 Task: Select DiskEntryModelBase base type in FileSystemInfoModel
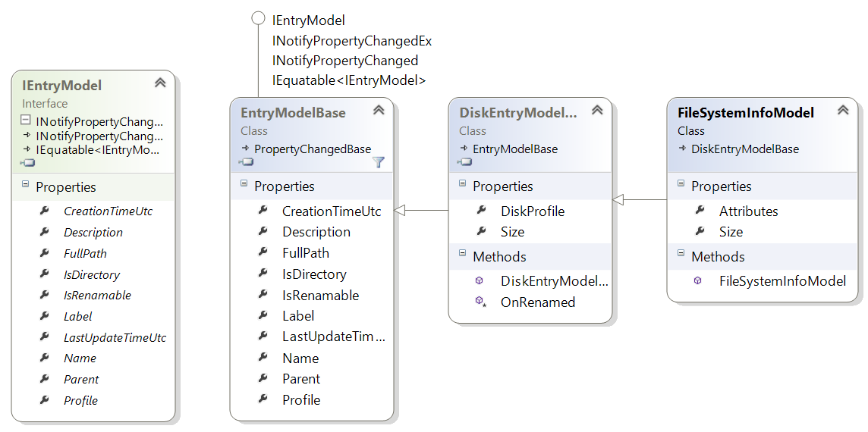point(745,149)
